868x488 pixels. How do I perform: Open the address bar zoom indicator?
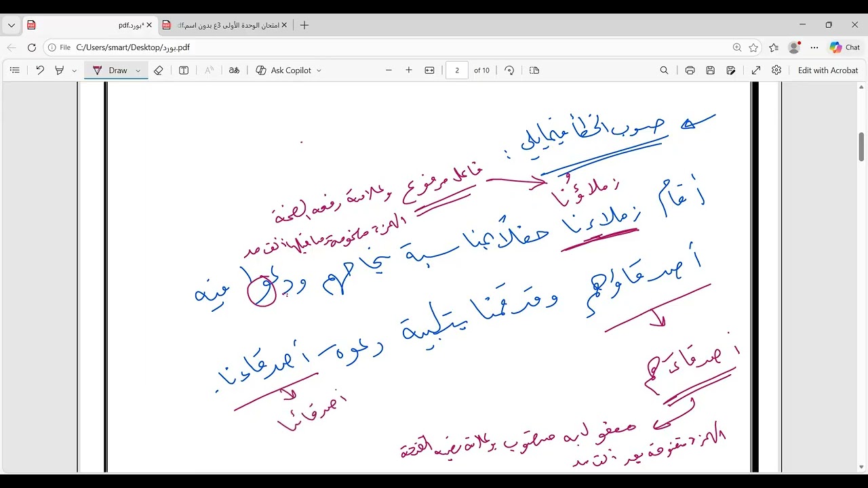tap(737, 47)
